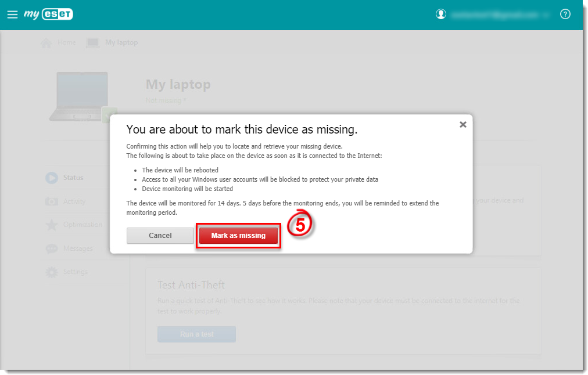
Task: Click the Optimization star icon
Action: click(x=52, y=225)
